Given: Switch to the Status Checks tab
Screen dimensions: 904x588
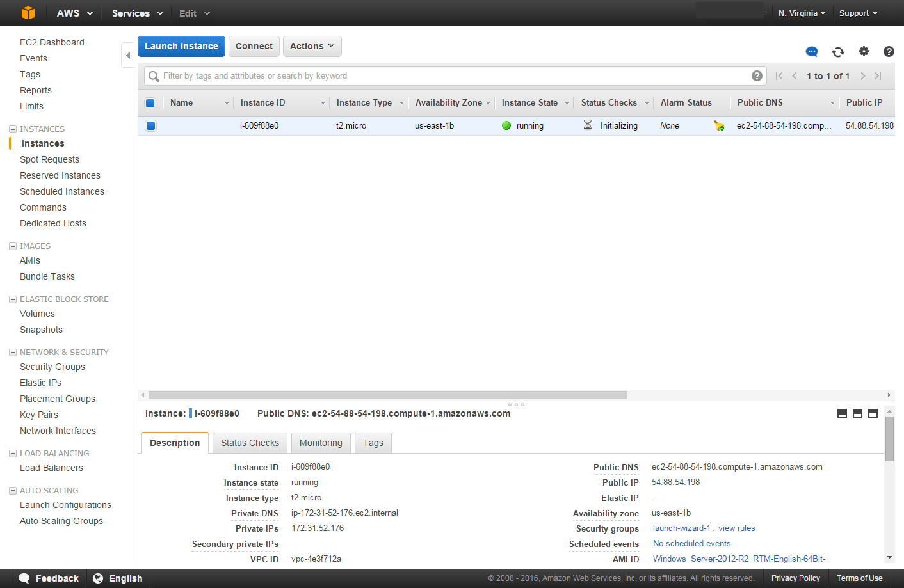Looking at the screenshot, I should [x=250, y=443].
